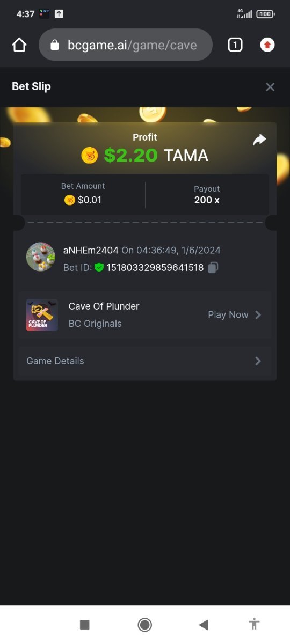This screenshot has width=290, height=644.
Task: Tap the share arrow on the profit card
Action: tap(259, 140)
